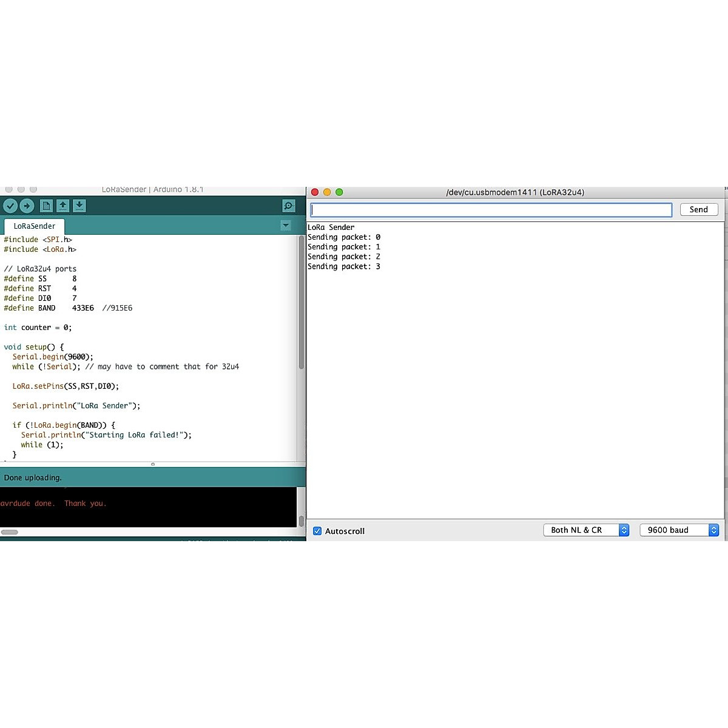The width and height of the screenshot is (728, 728).
Task: Click the console output vertical scrollbar
Action: tap(301, 521)
